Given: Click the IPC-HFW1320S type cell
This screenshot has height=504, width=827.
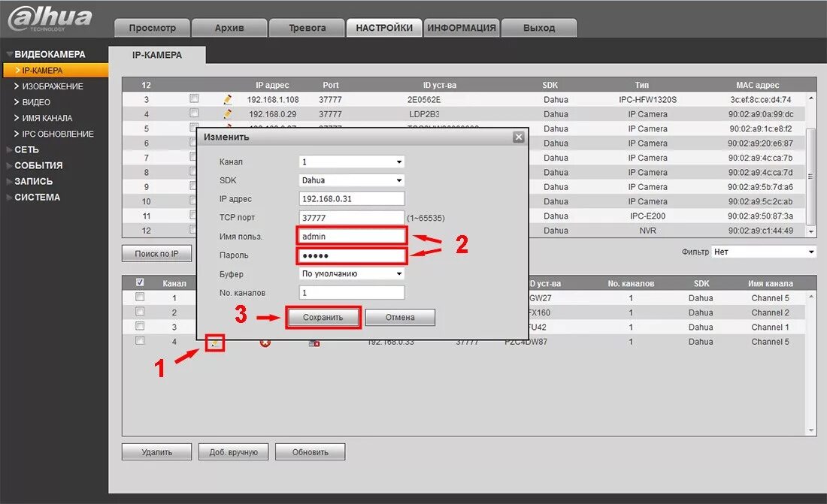Looking at the screenshot, I should pyautogui.click(x=647, y=99).
